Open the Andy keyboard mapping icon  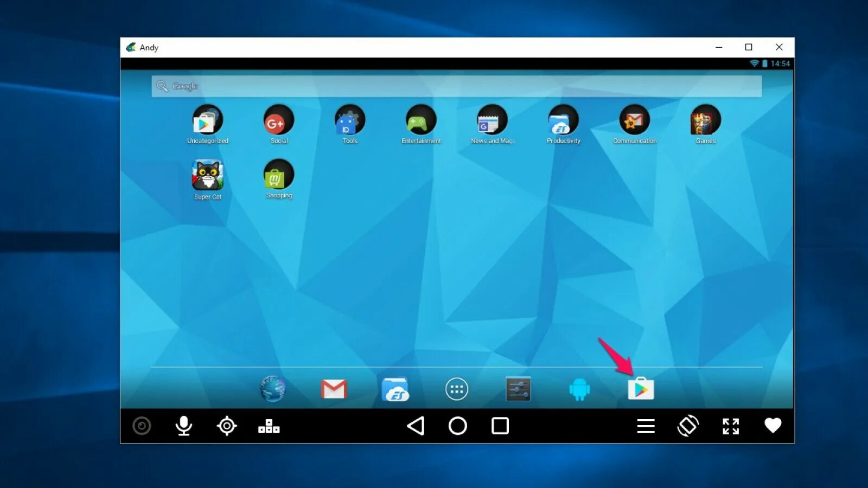269,426
